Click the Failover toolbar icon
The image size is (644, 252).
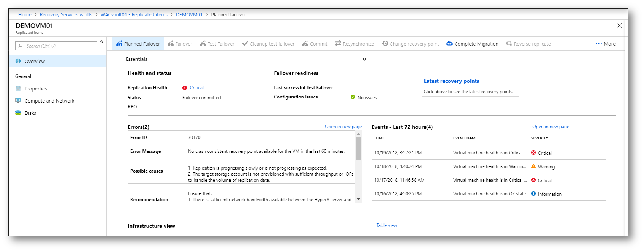click(171, 44)
